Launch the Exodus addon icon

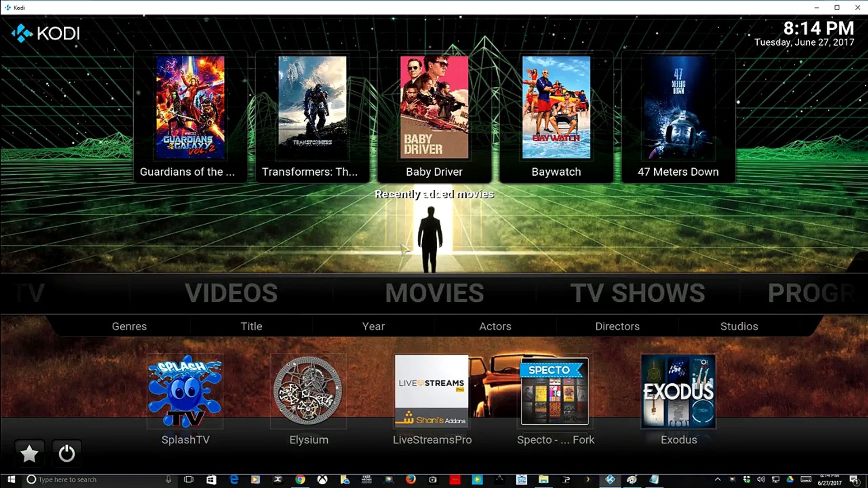(x=679, y=391)
